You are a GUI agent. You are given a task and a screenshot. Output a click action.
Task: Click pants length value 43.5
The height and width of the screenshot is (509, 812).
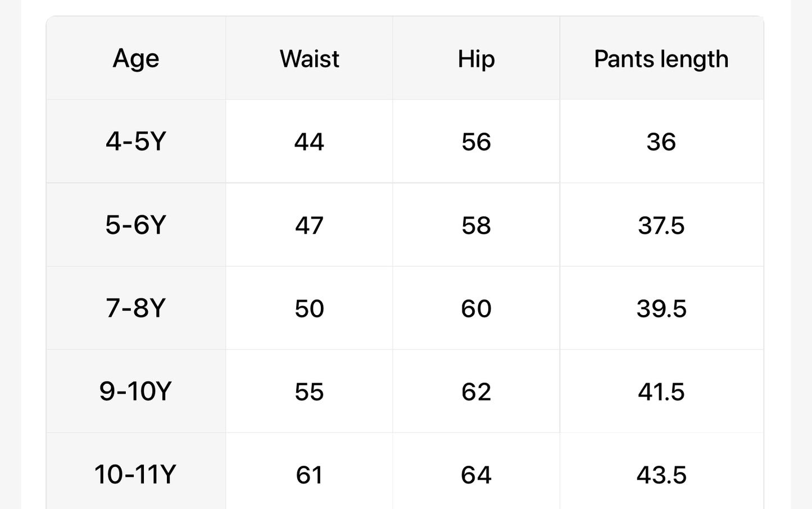click(x=661, y=475)
